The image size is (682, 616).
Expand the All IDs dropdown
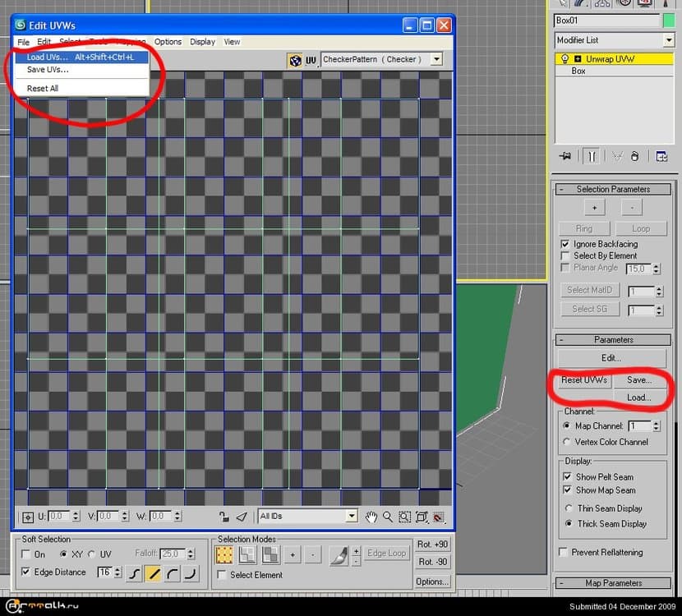click(352, 517)
